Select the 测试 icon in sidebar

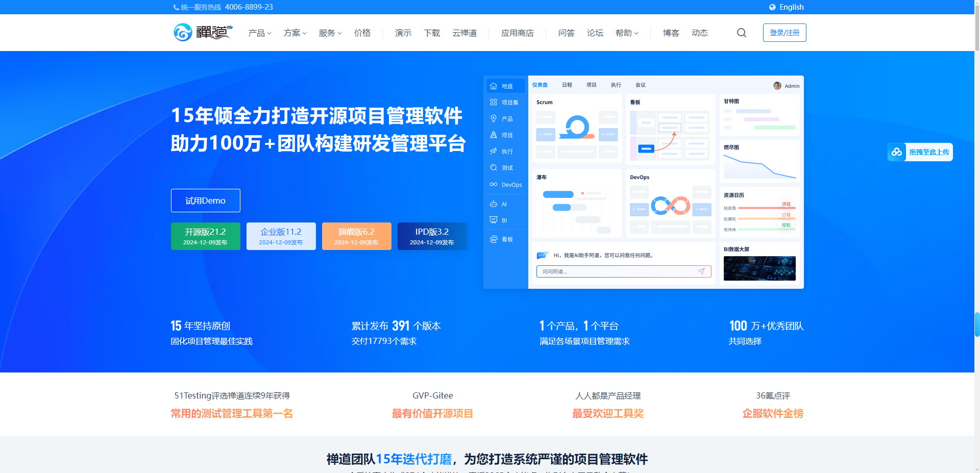click(x=494, y=167)
